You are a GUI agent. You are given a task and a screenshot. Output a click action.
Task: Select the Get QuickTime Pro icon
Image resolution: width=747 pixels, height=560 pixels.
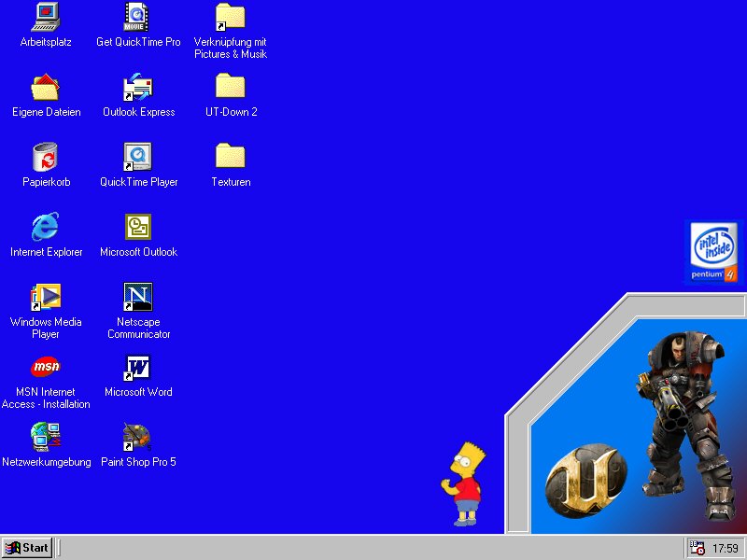137,17
